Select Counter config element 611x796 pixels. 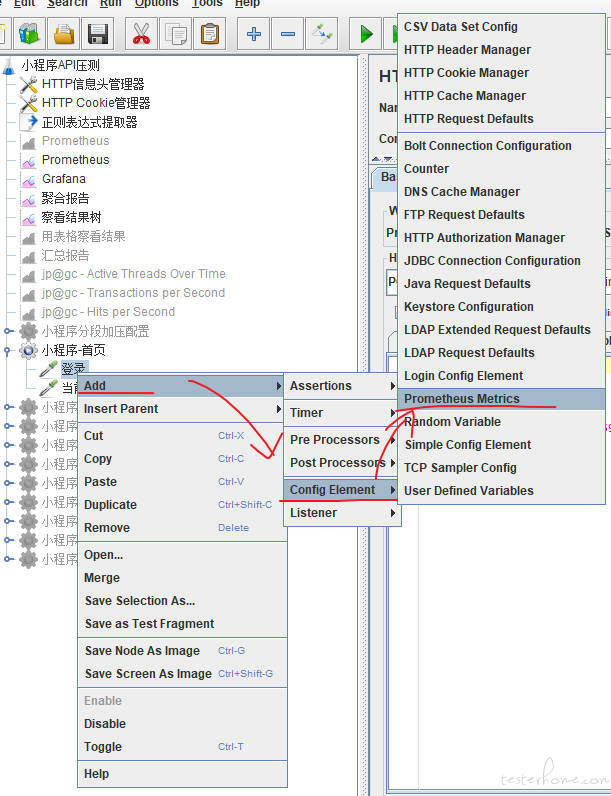(501, 169)
